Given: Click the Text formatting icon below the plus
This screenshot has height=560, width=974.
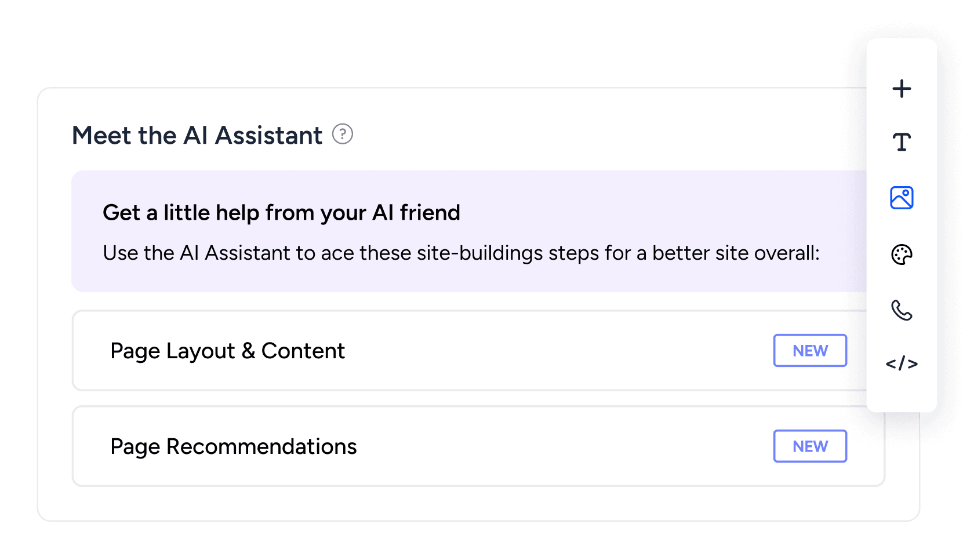Looking at the screenshot, I should pos(902,141).
